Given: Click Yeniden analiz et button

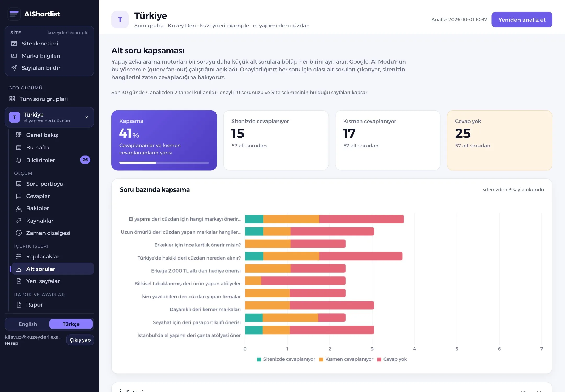Looking at the screenshot, I should click(x=522, y=20).
